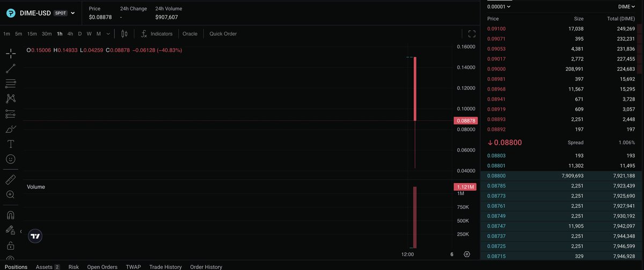Click the SPOT market badge
The width and height of the screenshot is (644, 270).
click(x=61, y=12)
